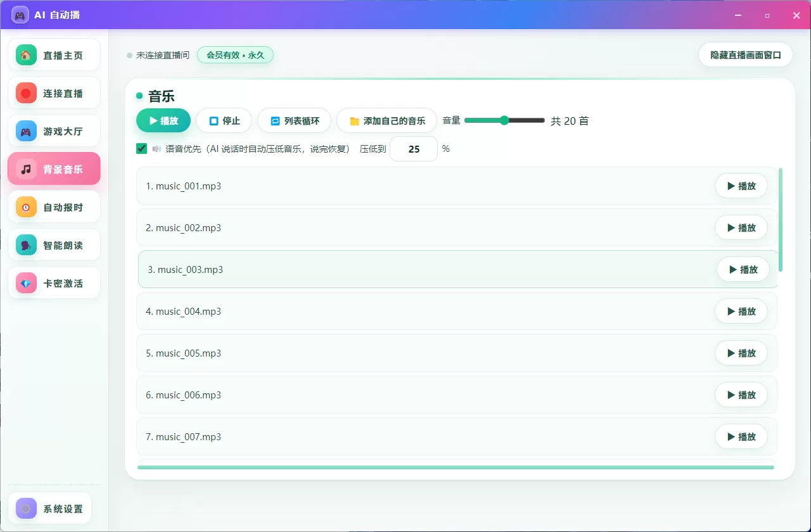Click 隐藏直播画面窗口 button
Screen dimensions: 811x532
pyautogui.click(x=746, y=54)
